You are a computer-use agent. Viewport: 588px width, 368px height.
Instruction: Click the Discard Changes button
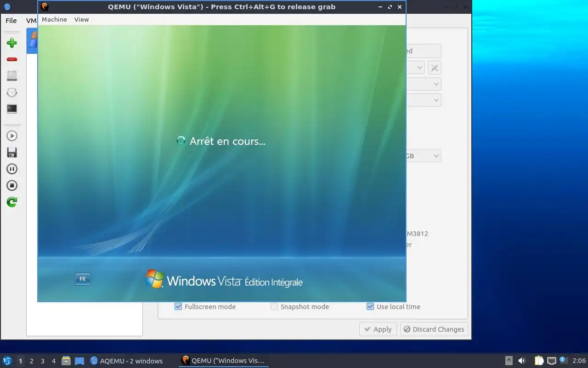434,329
